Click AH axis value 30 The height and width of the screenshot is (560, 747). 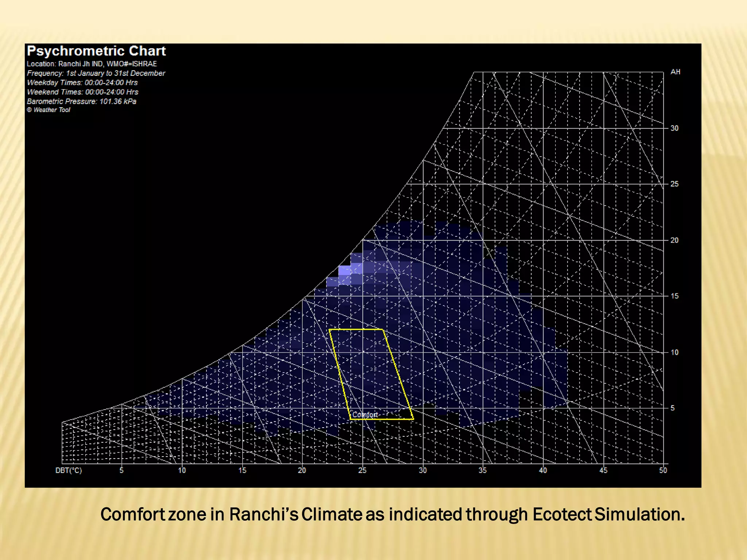[674, 128]
